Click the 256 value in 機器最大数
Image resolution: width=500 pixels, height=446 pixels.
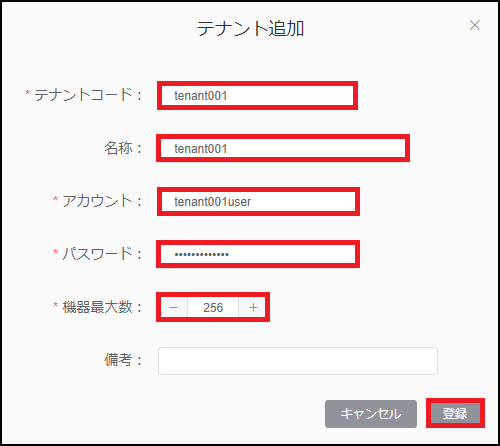pos(213,307)
